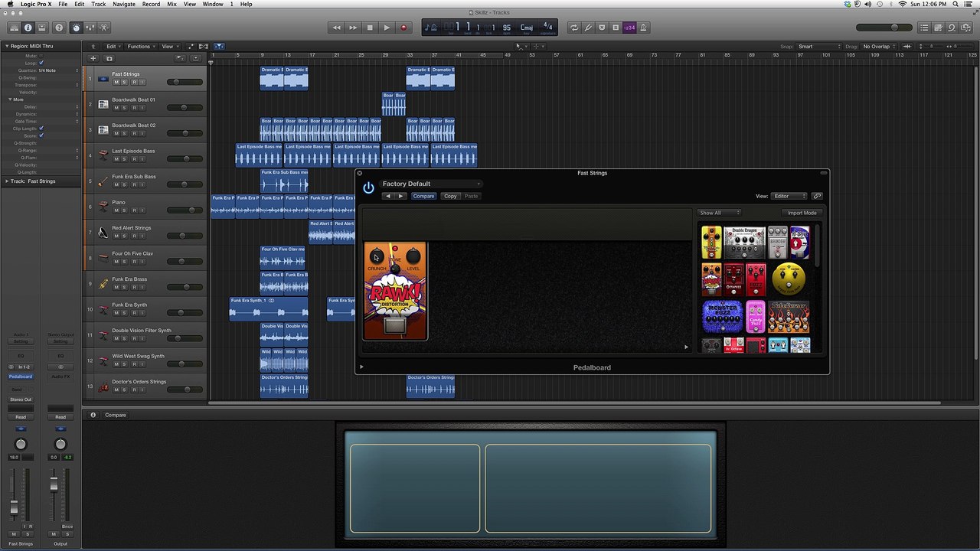Open the Drag dropdown set to No Overlap
Screen dimensions: 980x551
(879, 47)
